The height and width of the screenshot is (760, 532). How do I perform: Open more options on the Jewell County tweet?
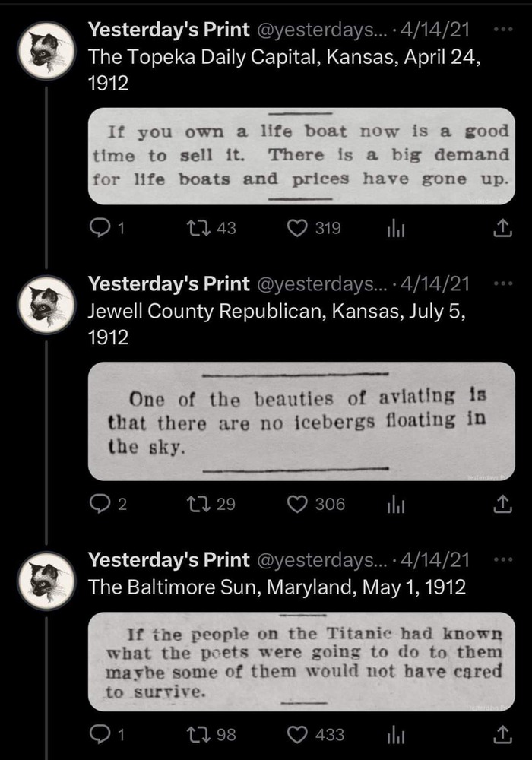pos(502,283)
